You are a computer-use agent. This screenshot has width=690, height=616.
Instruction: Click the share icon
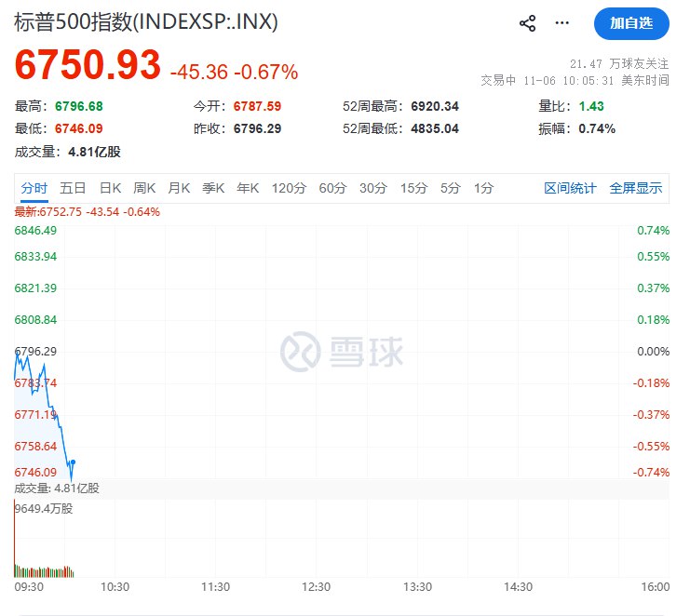(527, 23)
